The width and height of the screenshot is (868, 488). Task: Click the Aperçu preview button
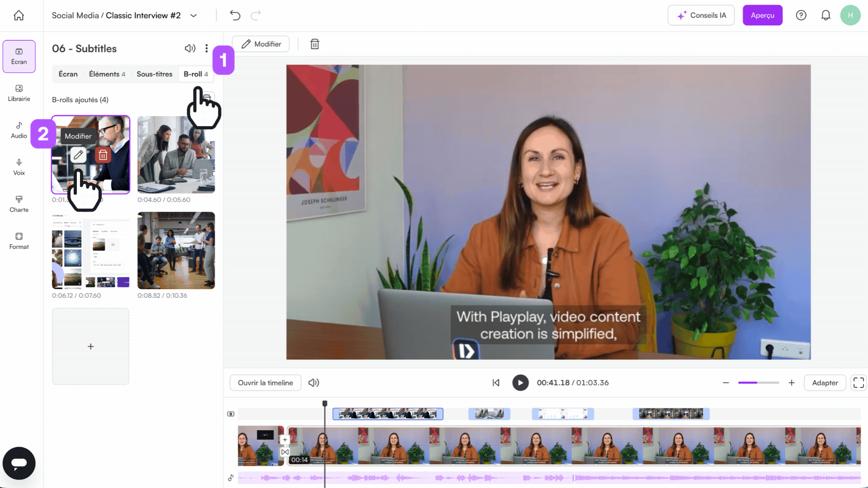coord(762,15)
